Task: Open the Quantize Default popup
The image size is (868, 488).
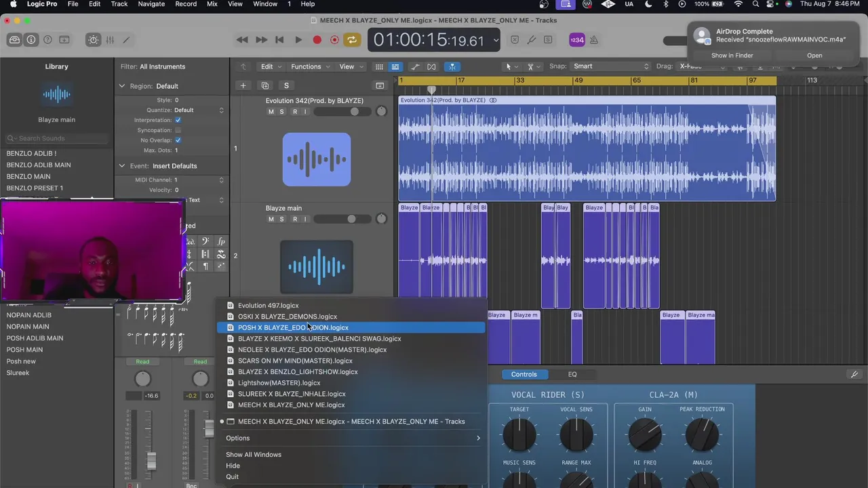Action: 198,110
